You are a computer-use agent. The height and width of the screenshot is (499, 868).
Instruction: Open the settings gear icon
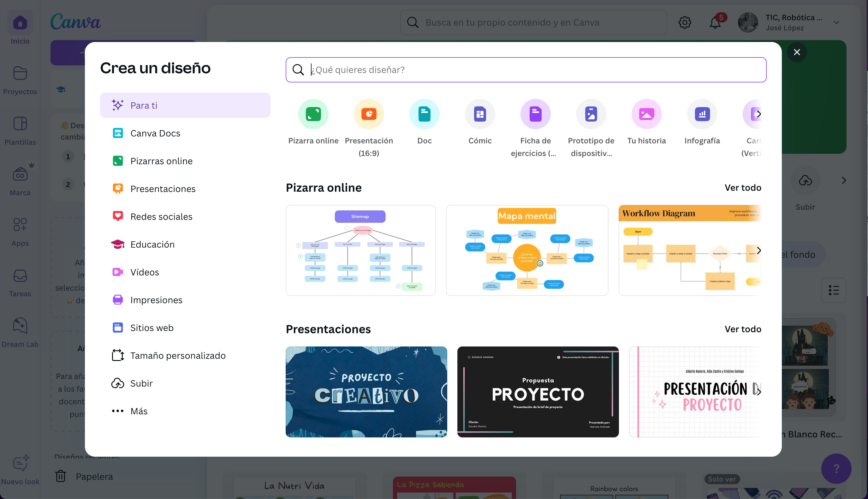pyautogui.click(x=685, y=22)
